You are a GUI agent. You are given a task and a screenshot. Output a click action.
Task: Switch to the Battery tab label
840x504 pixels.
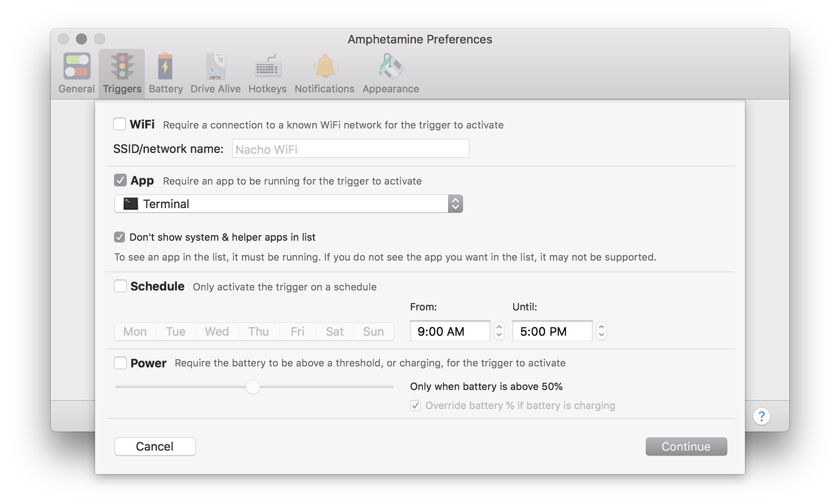click(x=166, y=89)
